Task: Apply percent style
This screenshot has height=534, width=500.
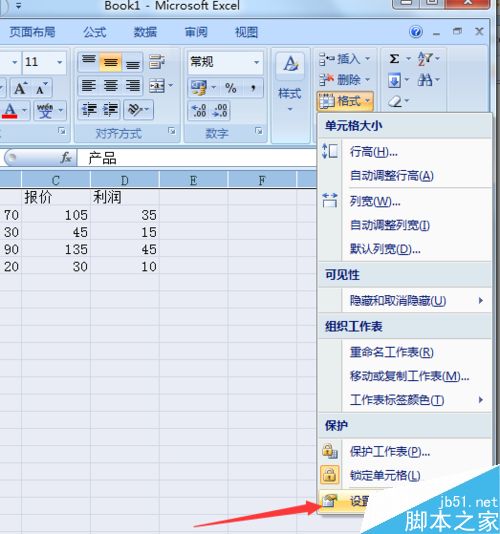Action: click(231, 88)
